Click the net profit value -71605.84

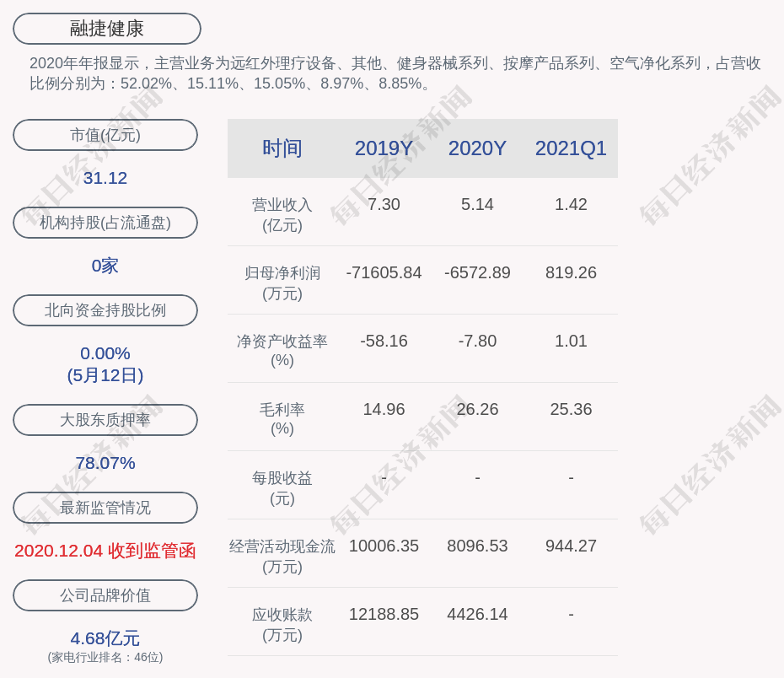384,272
